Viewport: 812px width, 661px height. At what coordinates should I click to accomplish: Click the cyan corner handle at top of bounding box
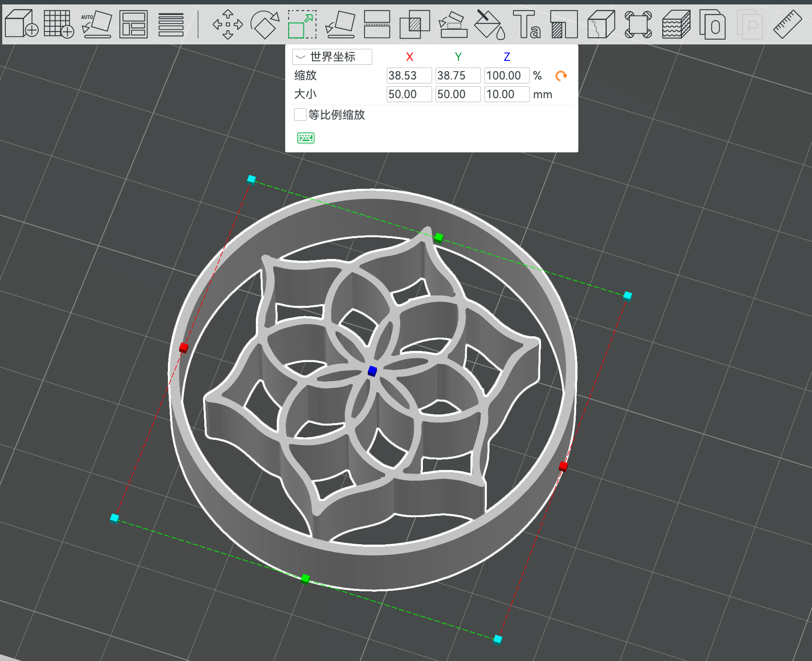(x=251, y=179)
